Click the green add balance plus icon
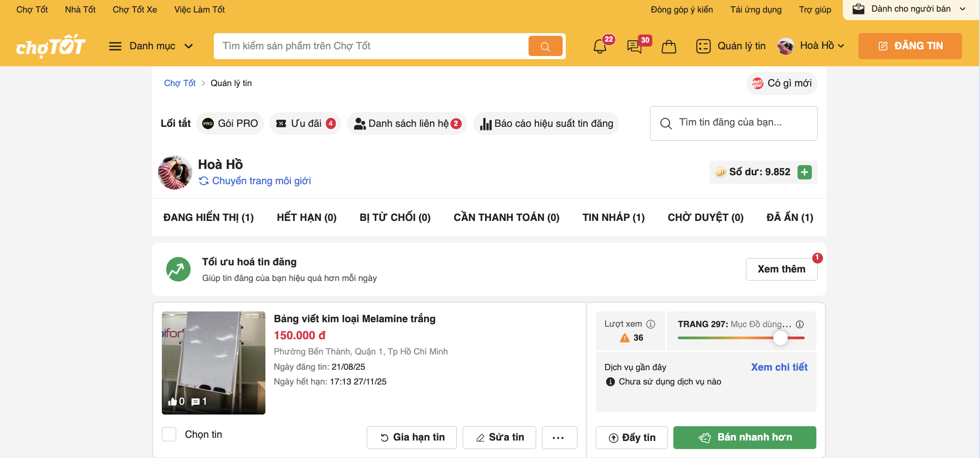Viewport: 980px width, 458px height. click(805, 172)
